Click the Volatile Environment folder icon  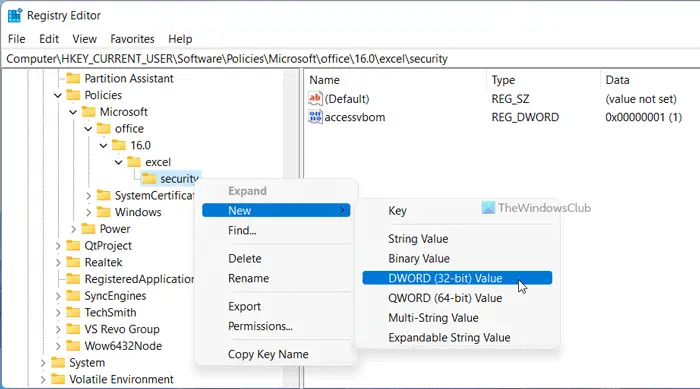click(x=58, y=379)
